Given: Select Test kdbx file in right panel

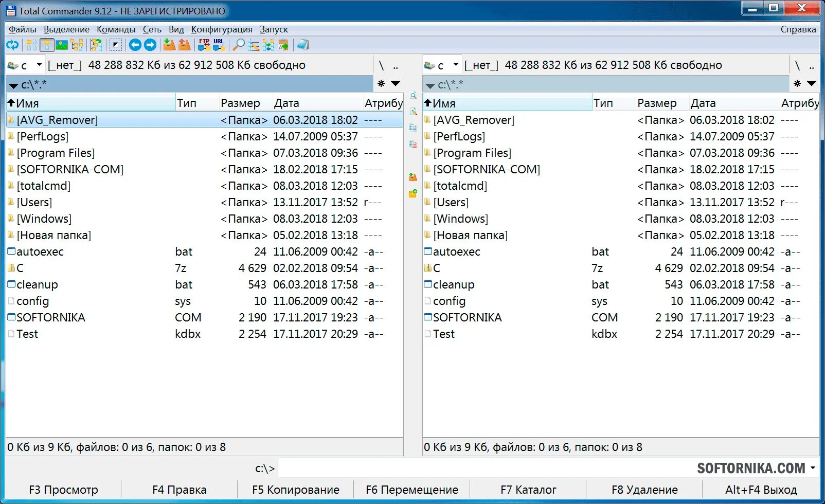Looking at the screenshot, I should [x=621, y=334].
